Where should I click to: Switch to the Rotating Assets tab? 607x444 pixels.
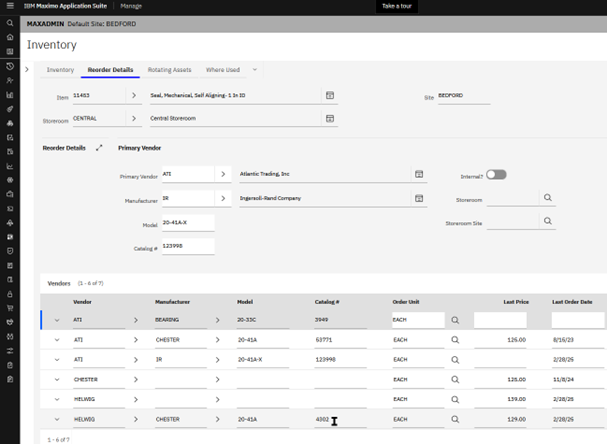coord(170,70)
